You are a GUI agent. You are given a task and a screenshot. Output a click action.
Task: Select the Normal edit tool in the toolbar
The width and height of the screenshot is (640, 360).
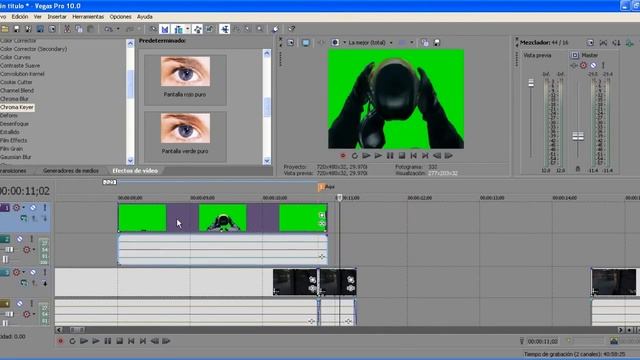(224, 29)
